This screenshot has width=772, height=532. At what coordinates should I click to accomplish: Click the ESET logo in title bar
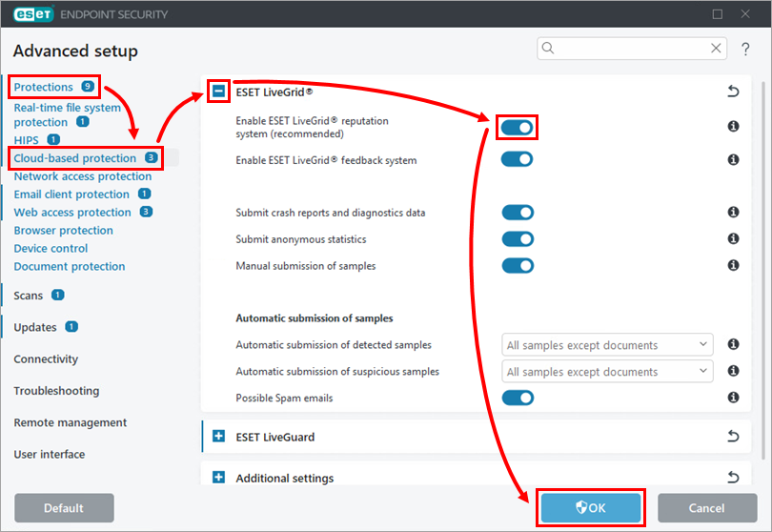tap(33, 14)
